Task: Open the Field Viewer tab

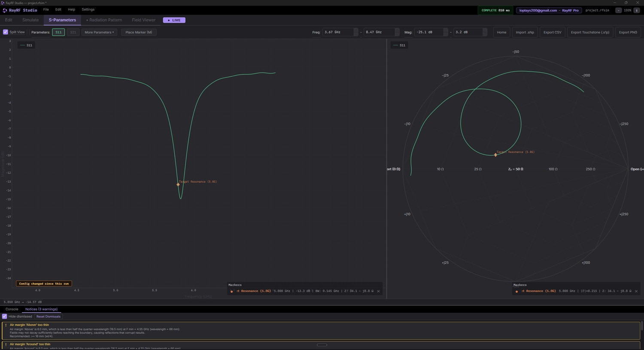Action: [143, 20]
